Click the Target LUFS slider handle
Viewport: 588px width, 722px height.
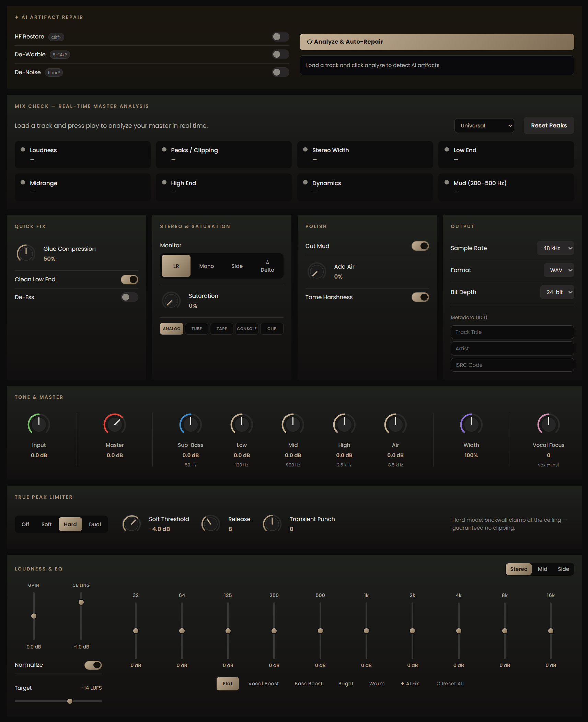tap(70, 701)
